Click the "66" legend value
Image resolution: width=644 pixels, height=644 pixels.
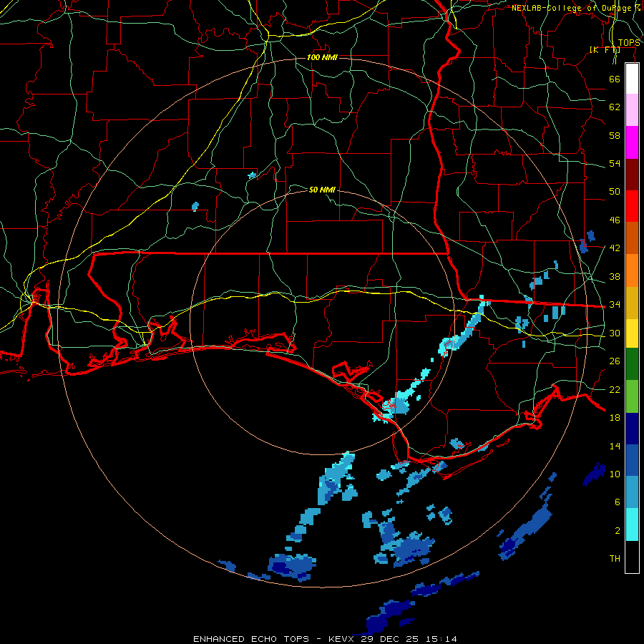[x=615, y=79]
